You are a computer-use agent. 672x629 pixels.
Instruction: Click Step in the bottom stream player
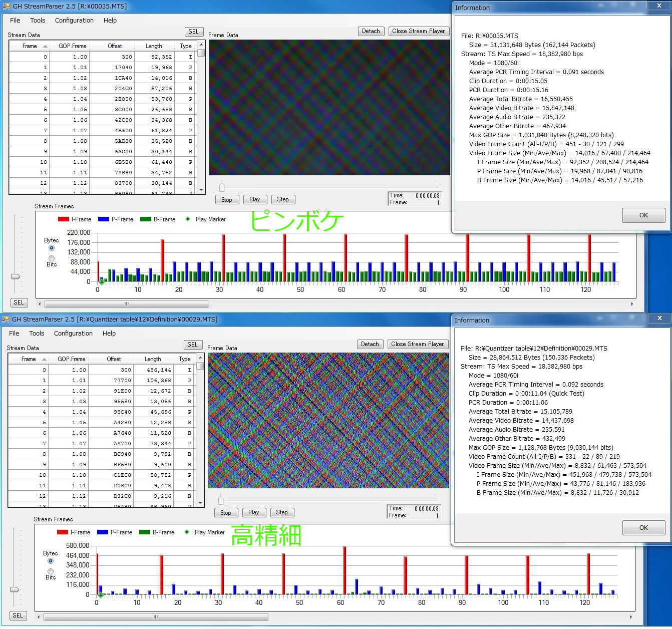coord(282,512)
